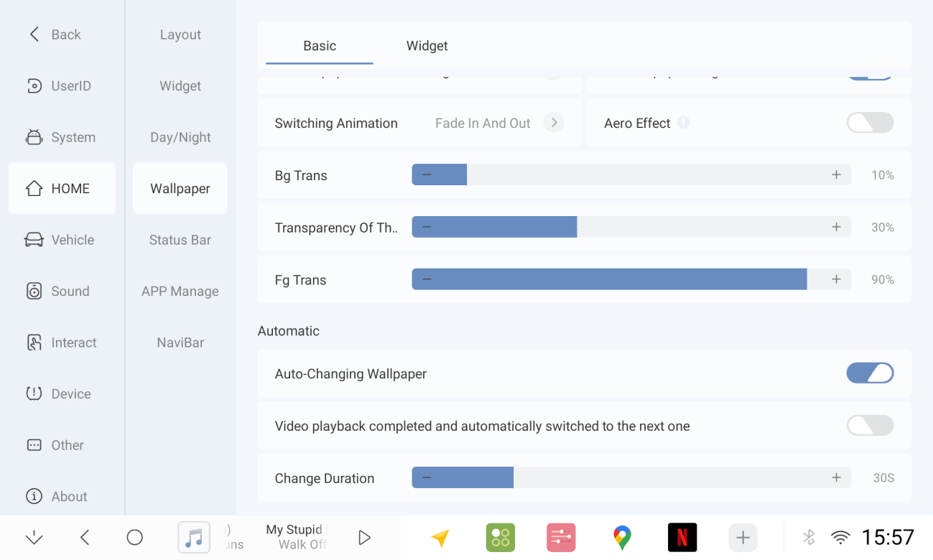The width and height of the screenshot is (933, 560).
Task: Increase Bg Trans with plus button
Action: tap(836, 174)
